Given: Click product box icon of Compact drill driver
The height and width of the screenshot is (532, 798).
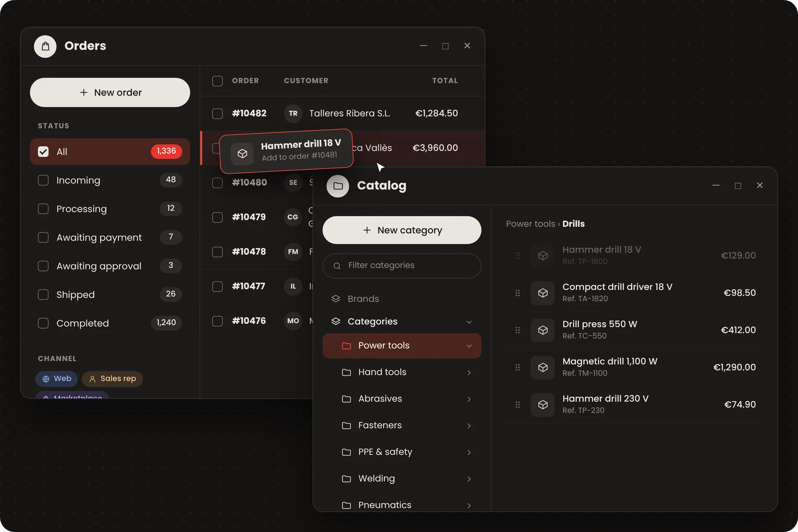Looking at the screenshot, I should tap(543, 293).
